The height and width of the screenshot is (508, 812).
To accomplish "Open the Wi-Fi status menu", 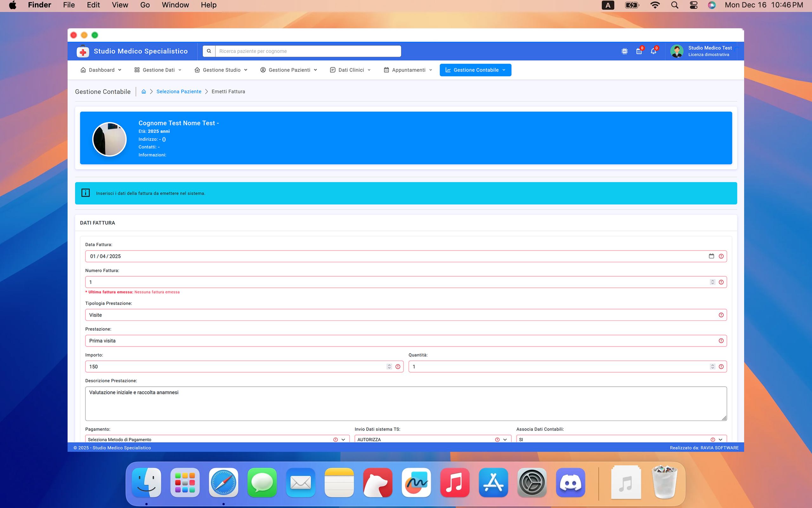I will 655,5.
